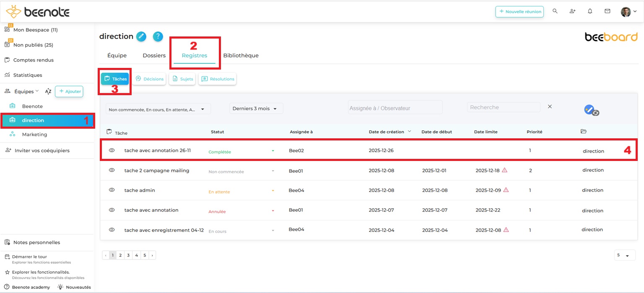
Task: Click the add user icon in header
Action: (572, 11)
